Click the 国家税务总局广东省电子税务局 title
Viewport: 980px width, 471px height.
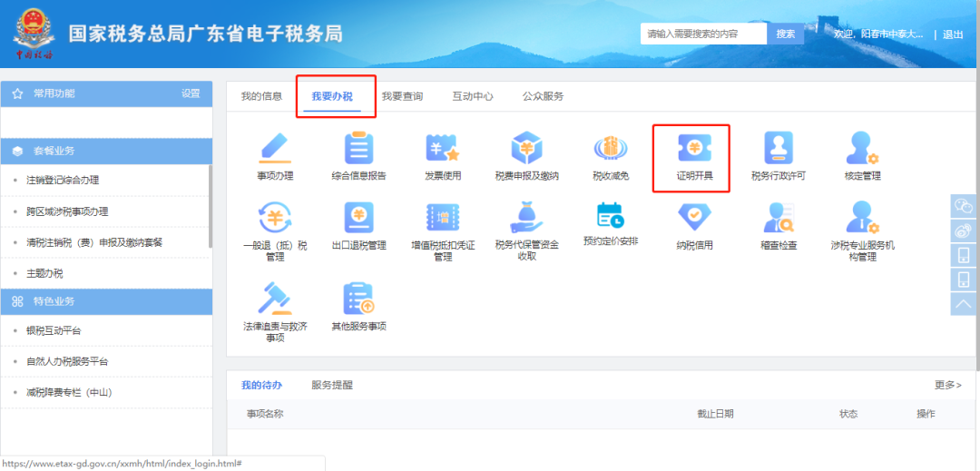click(x=206, y=34)
